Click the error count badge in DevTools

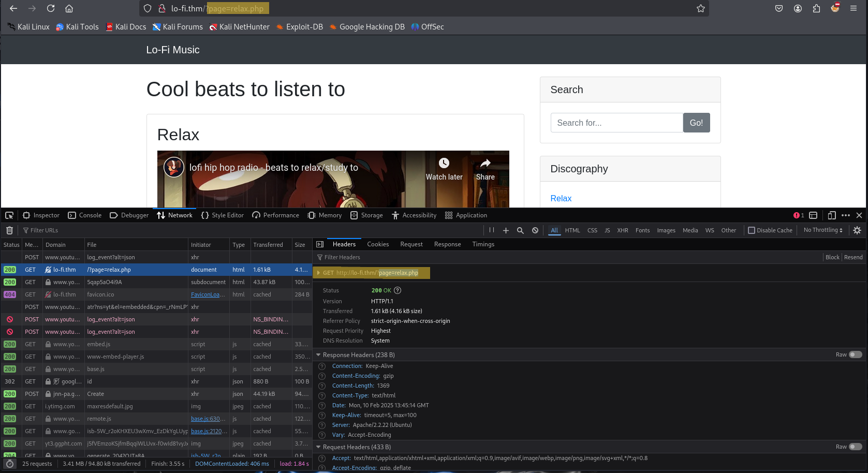799,215
